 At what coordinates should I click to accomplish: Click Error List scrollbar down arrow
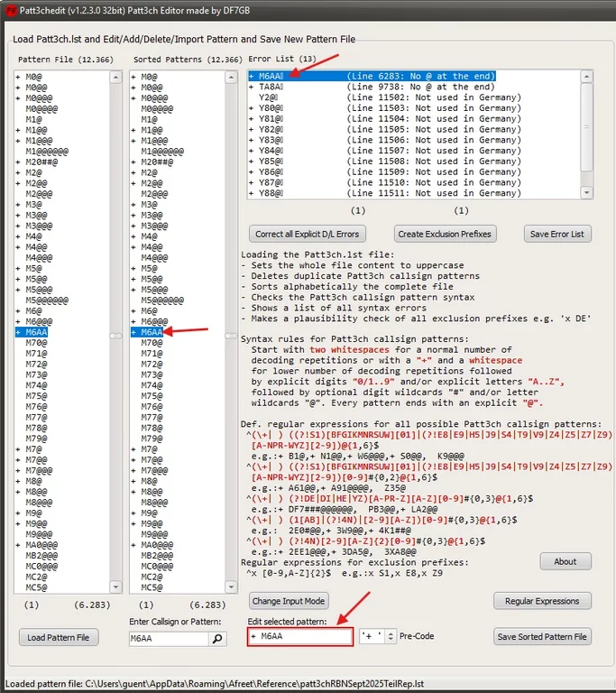point(586,192)
